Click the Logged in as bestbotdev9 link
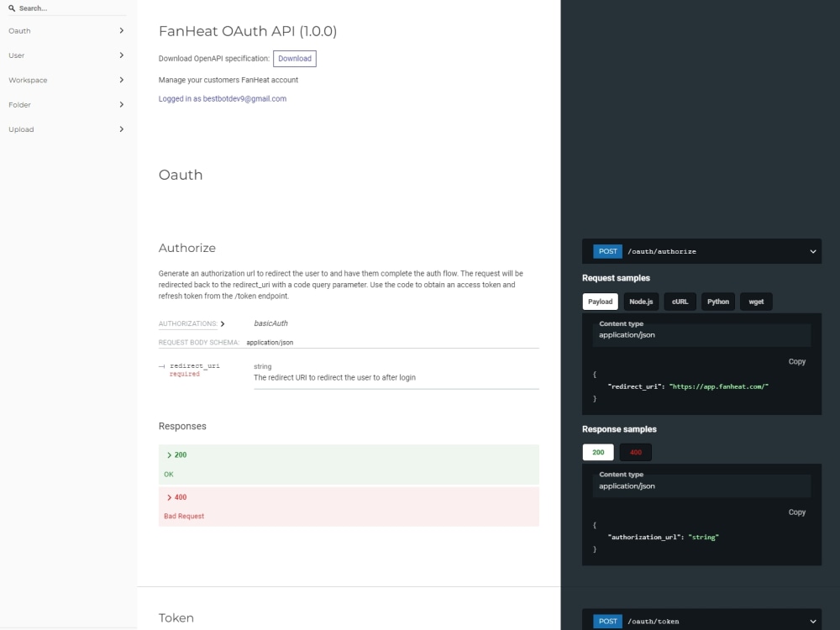The height and width of the screenshot is (630, 840). (223, 98)
